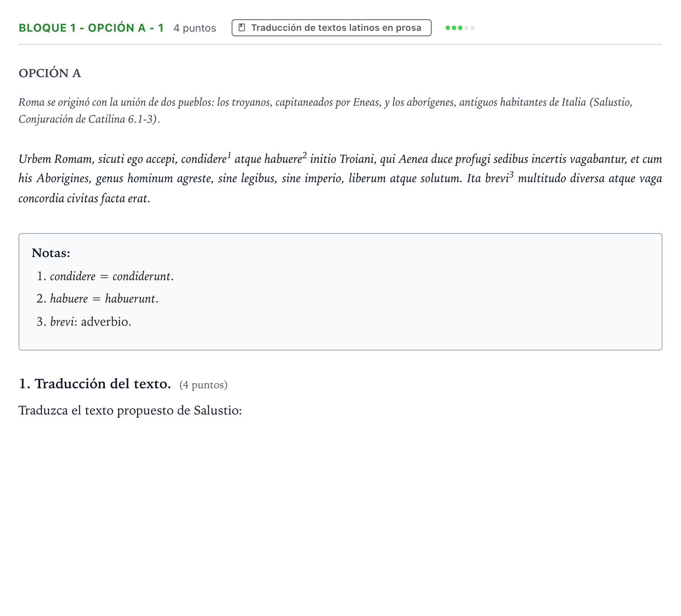This screenshot has width=681, height=616.
Task: Click the '1. Traducción del texto.' heading
Action: 95,384
